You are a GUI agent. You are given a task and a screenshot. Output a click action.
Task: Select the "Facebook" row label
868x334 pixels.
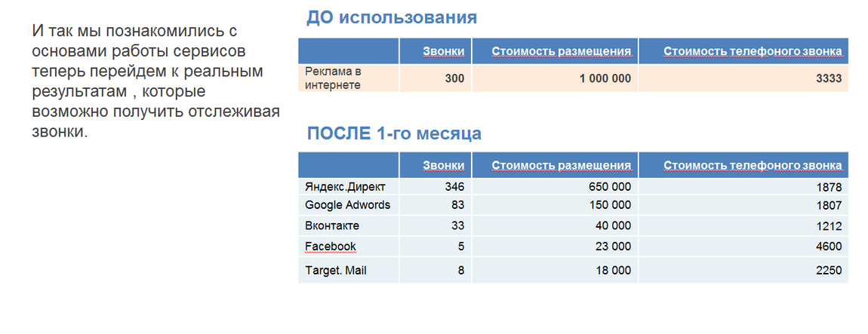point(331,246)
